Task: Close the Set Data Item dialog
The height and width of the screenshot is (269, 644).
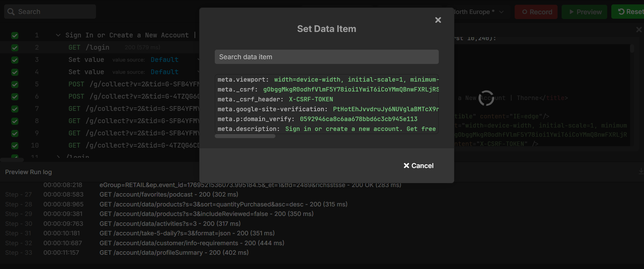Action: tap(438, 20)
